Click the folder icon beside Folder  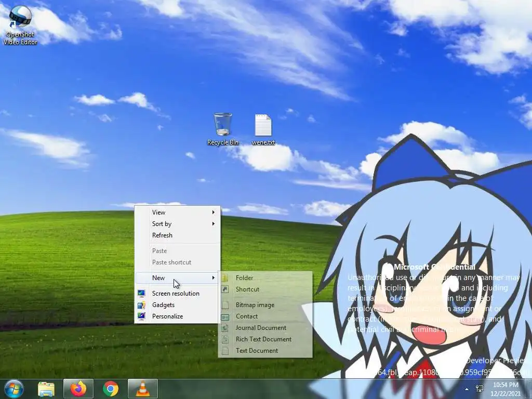[x=225, y=278]
